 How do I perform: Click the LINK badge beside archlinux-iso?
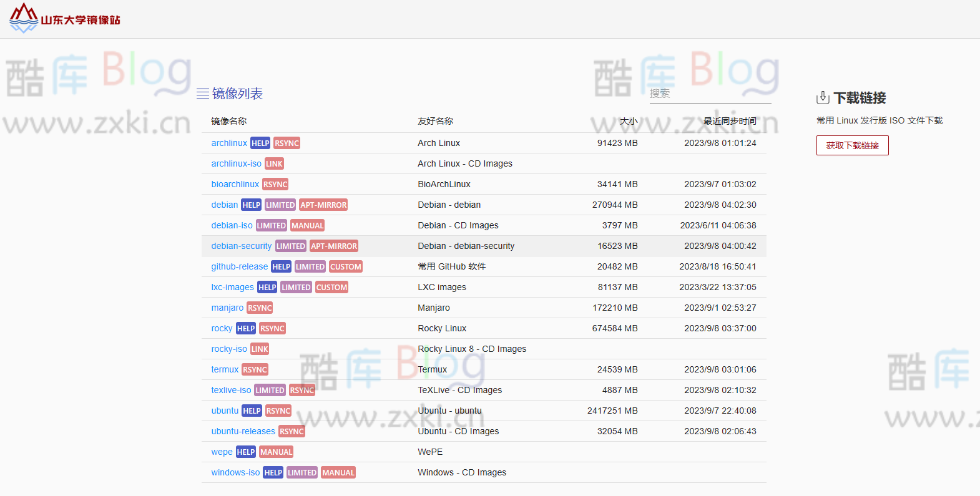tap(274, 164)
